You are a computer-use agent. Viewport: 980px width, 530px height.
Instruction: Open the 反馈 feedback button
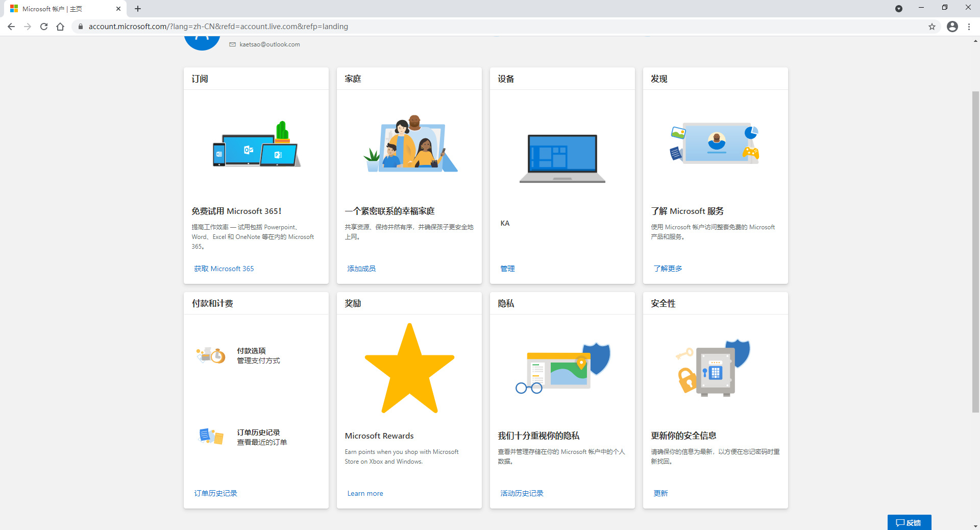coord(909,522)
